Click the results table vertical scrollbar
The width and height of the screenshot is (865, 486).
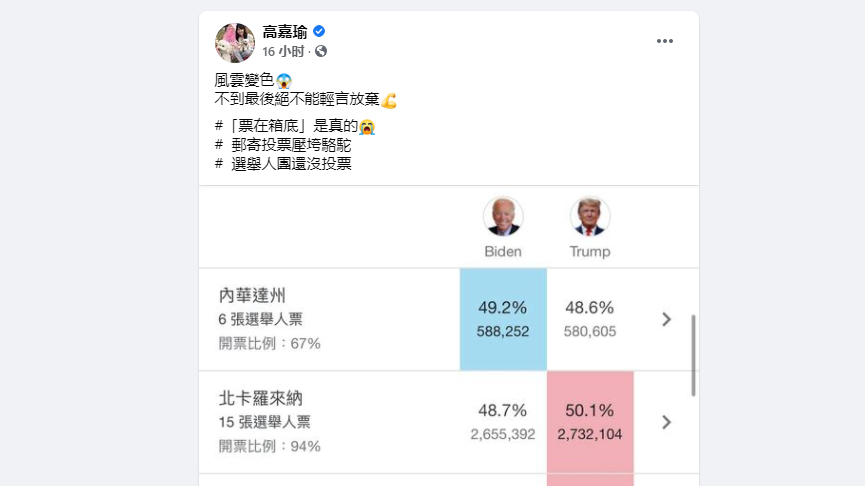[693, 355]
